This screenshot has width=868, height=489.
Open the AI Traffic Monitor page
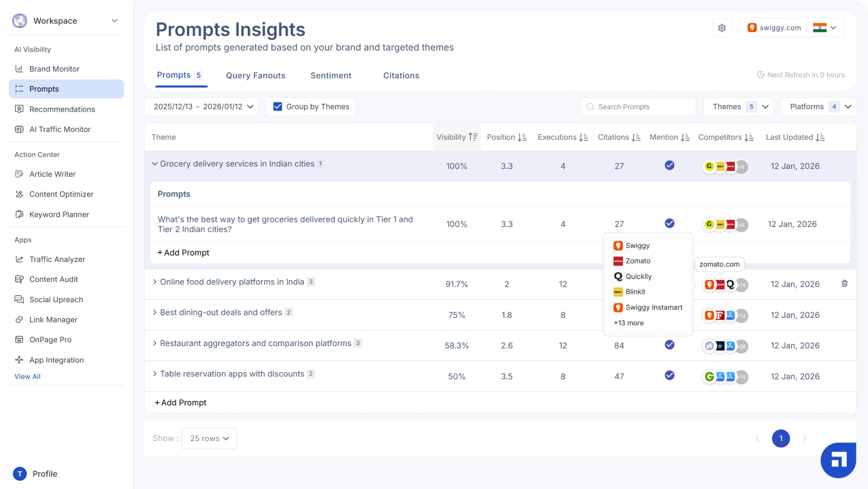point(60,129)
